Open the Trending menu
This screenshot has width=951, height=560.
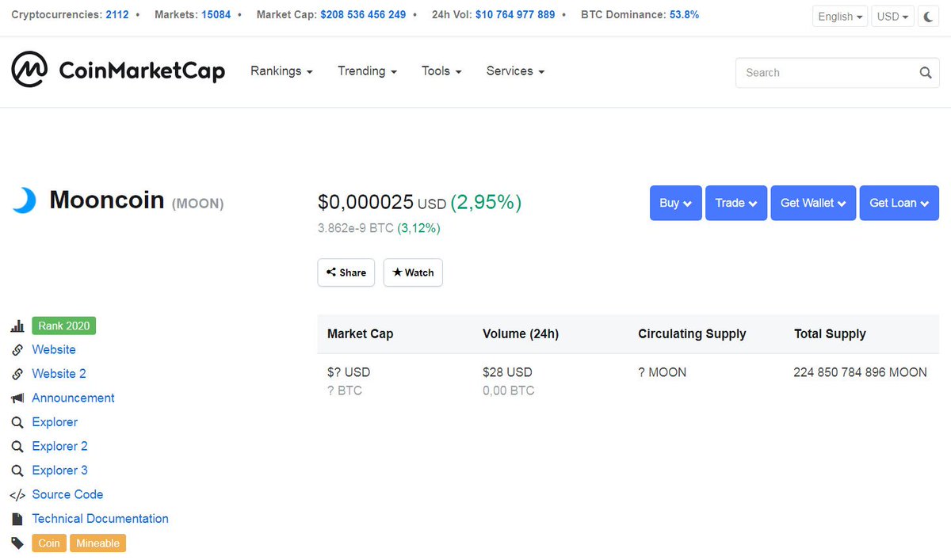click(366, 70)
